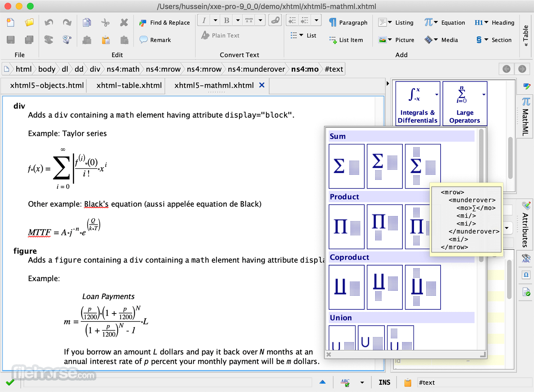Open the Equation dropdown
The image size is (534, 392).
(x=444, y=22)
